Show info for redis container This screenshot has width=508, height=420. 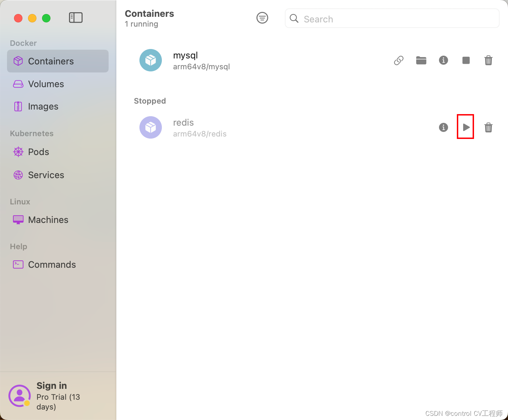click(444, 127)
